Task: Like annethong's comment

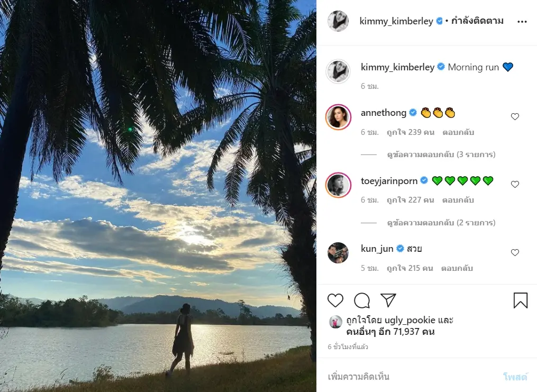Action: pos(515,117)
